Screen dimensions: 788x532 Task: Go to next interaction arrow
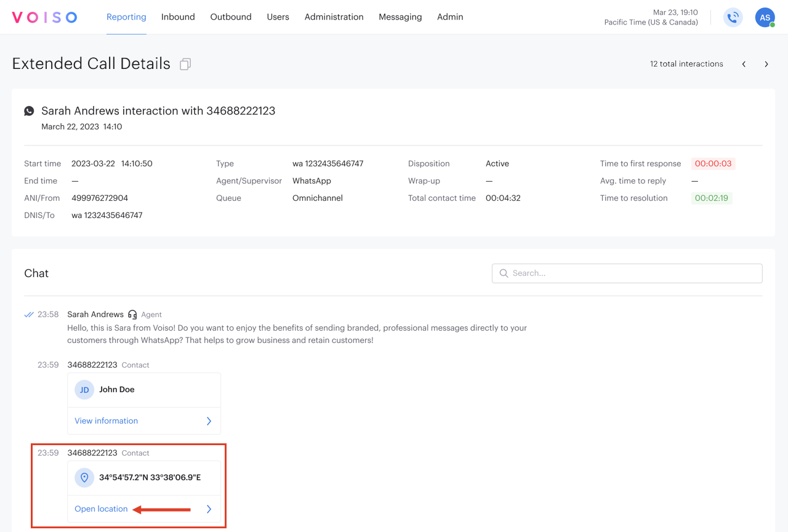point(766,64)
